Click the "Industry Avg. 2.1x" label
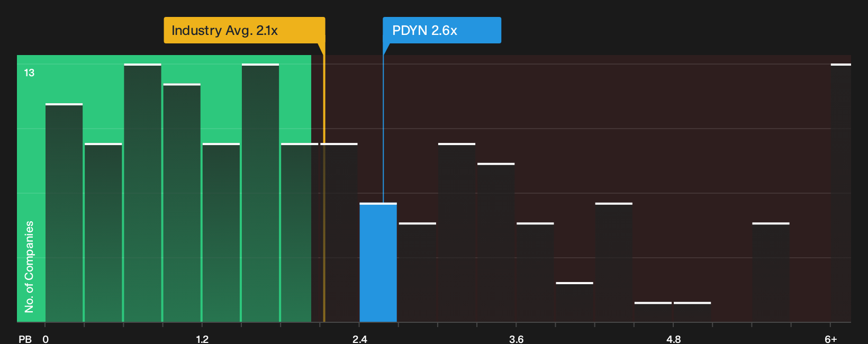 (x=244, y=30)
